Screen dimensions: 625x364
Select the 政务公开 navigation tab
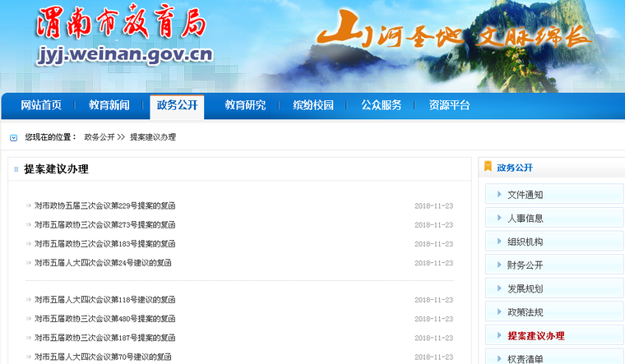(x=177, y=105)
